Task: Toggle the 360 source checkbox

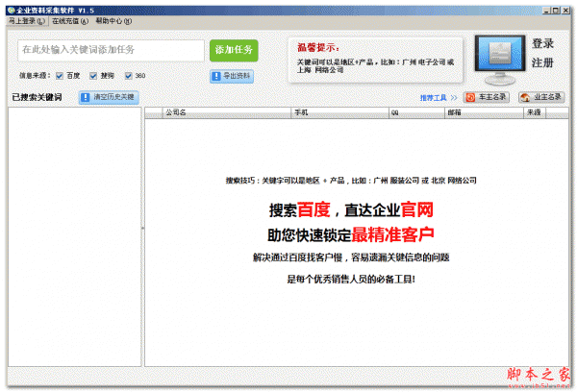Action: pos(128,76)
